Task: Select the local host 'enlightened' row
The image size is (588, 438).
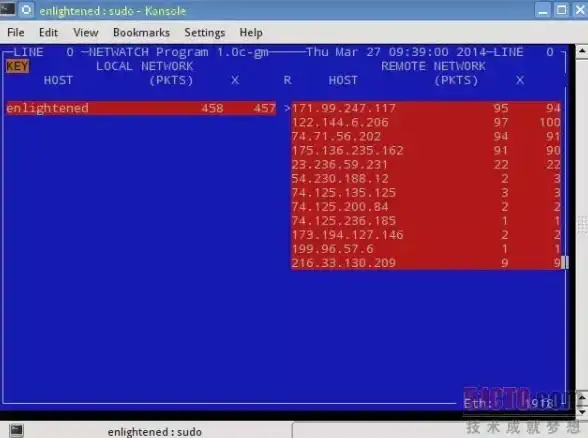Action: (x=141, y=108)
